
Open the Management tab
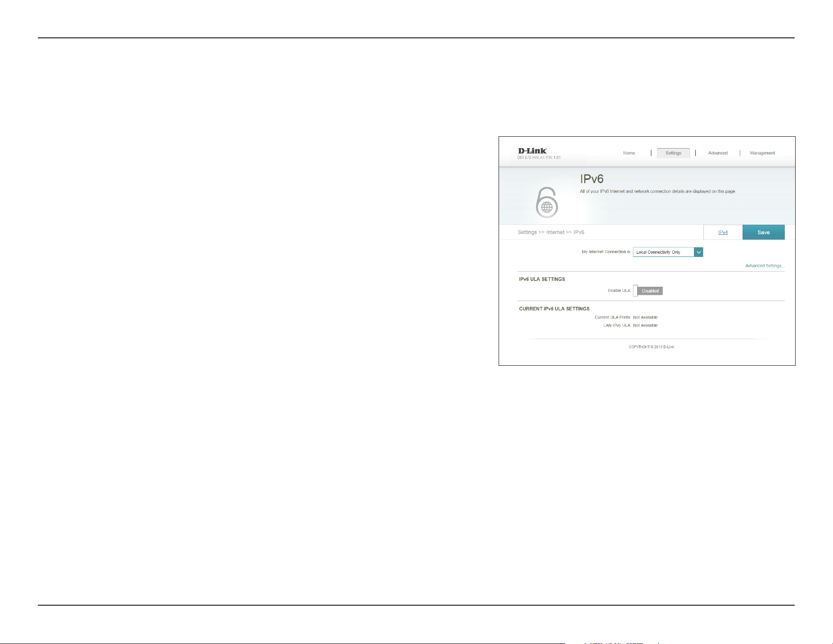pyautogui.click(x=762, y=153)
